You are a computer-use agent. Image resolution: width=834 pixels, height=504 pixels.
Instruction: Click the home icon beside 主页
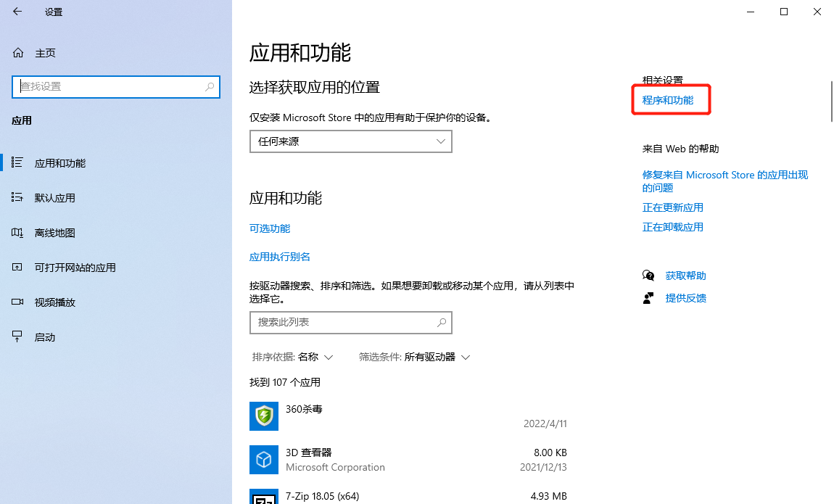[x=18, y=53]
